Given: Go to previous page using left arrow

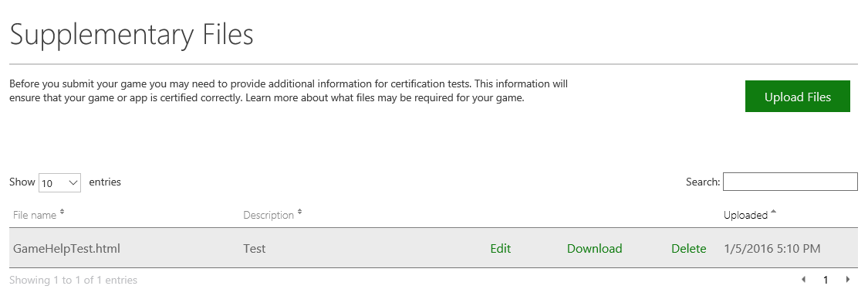Looking at the screenshot, I should coord(803,280).
